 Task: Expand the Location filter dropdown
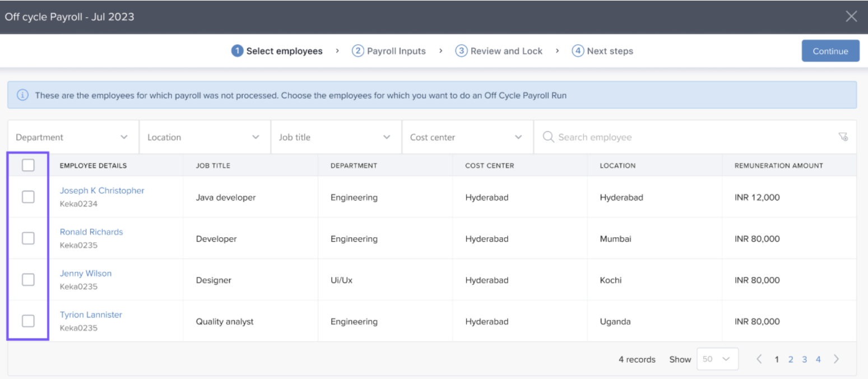(x=205, y=137)
